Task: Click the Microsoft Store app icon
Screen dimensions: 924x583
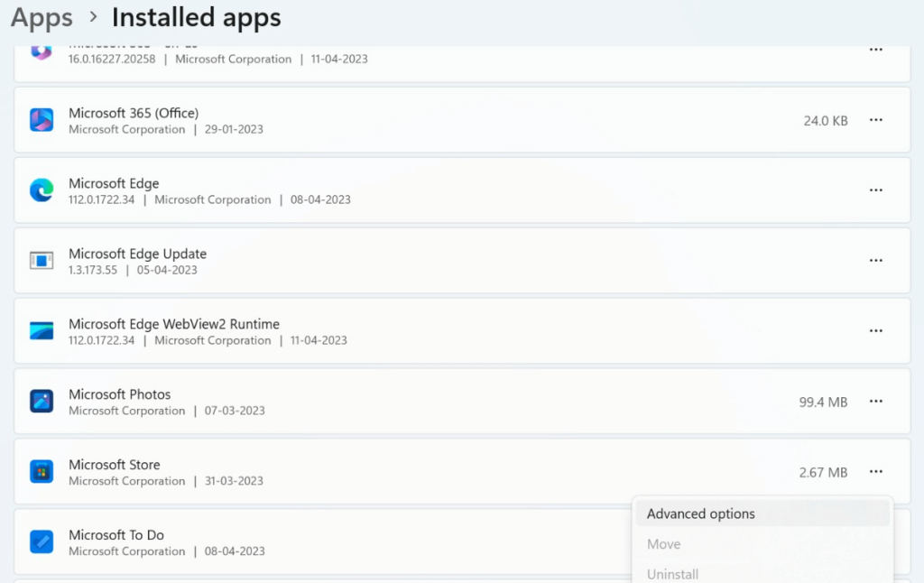Action: coord(42,471)
